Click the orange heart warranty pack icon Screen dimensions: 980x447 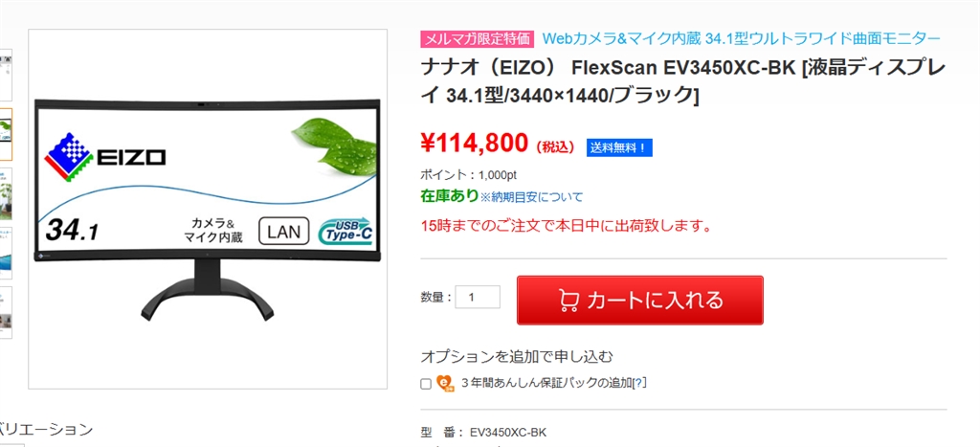click(446, 383)
